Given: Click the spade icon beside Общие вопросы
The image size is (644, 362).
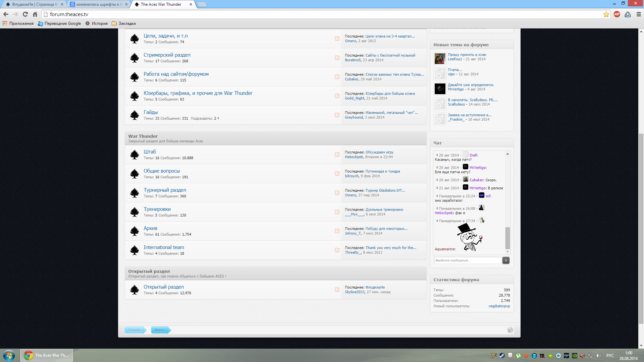Looking at the screenshot, I should 135,174.
